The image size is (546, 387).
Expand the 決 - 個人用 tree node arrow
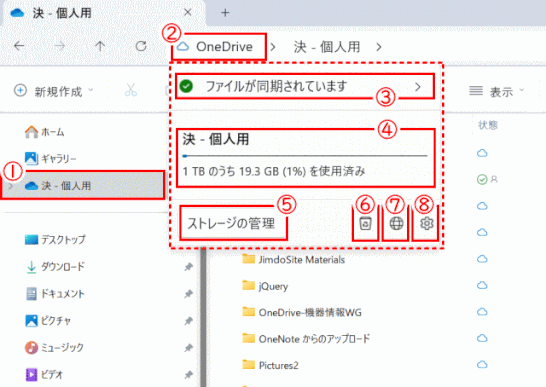(x=10, y=186)
